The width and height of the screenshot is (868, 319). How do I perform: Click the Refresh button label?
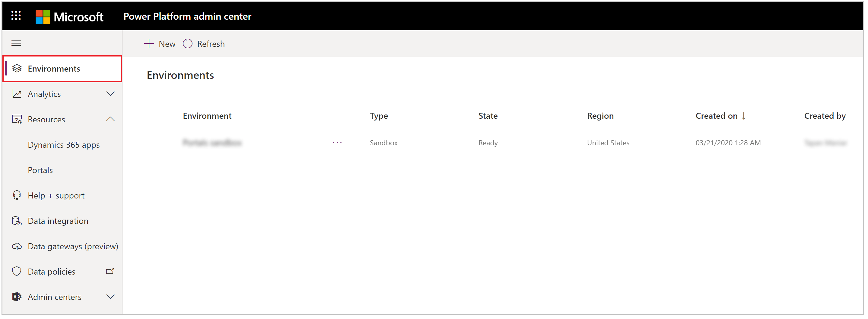[211, 44]
